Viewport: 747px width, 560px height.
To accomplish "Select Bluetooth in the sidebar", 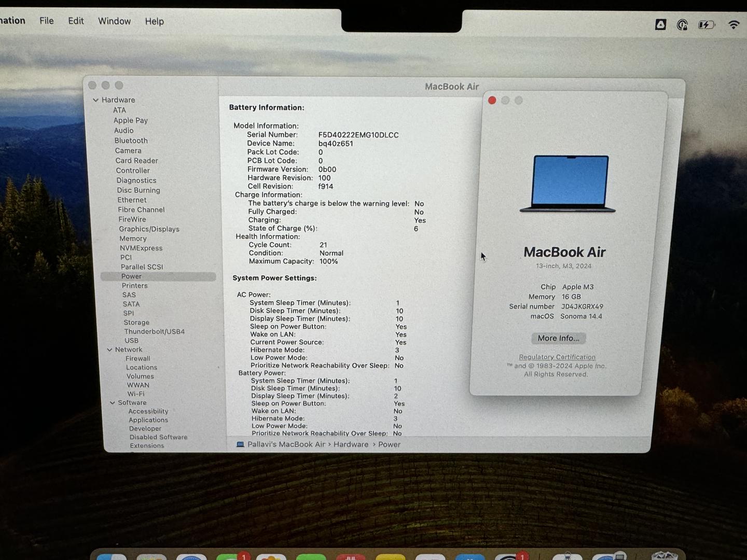I will 131,141.
